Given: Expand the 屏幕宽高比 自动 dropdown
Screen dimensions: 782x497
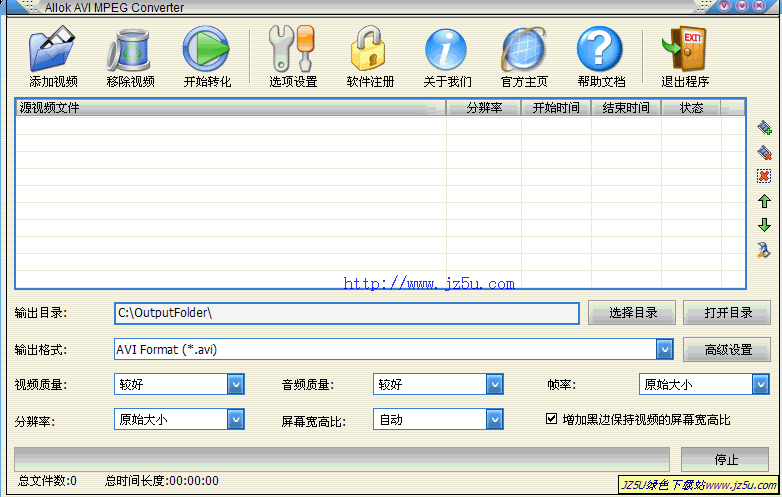Looking at the screenshot, I should pos(494,419).
